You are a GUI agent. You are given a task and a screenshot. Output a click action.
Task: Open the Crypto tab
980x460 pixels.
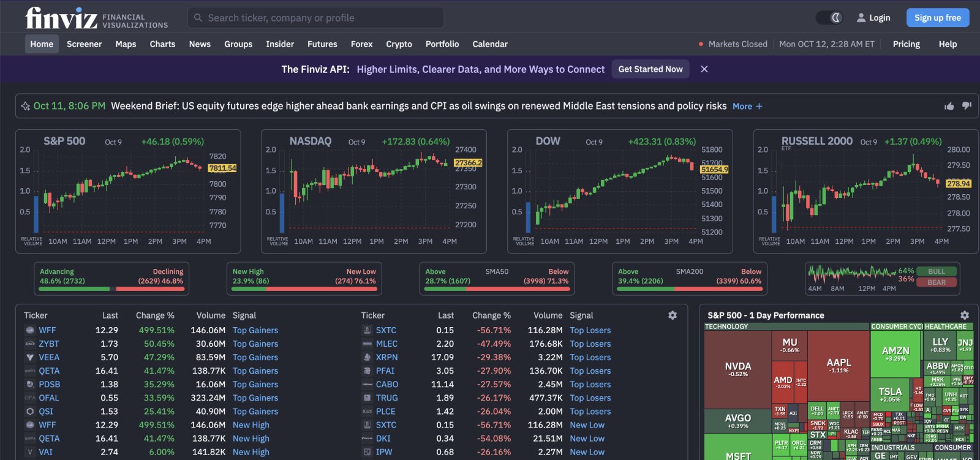pos(399,44)
